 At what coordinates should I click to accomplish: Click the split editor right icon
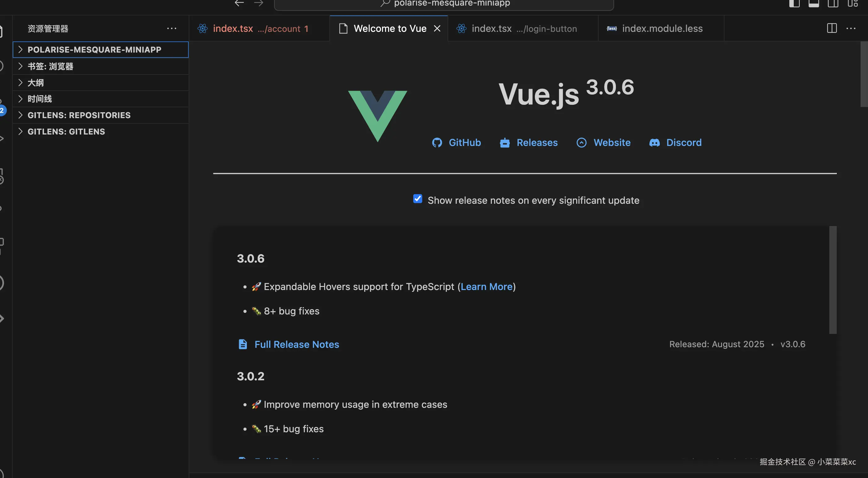[831, 28]
